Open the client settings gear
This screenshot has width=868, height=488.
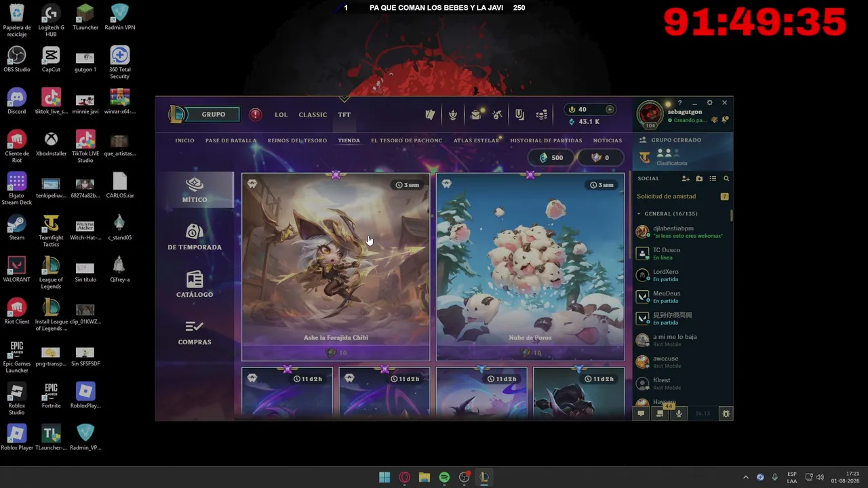pyautogui.click(x=709, y=103)
